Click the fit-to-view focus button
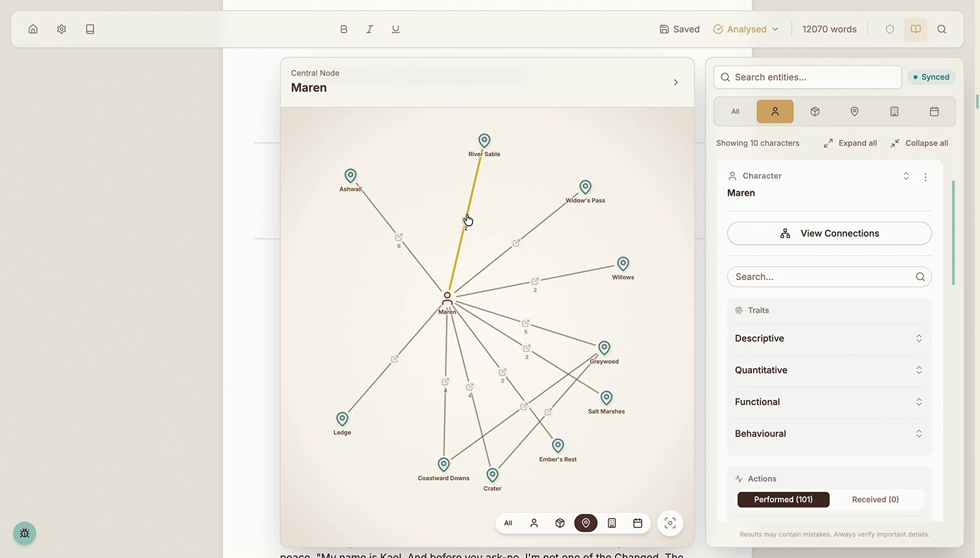This screenshot has width=980, height=558. 670,523
